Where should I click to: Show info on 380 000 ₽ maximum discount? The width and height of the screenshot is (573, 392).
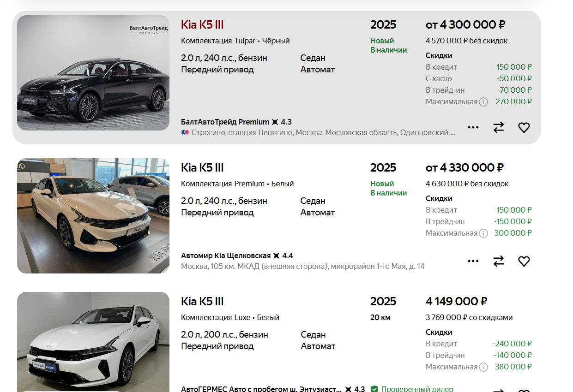pos(483,367)
